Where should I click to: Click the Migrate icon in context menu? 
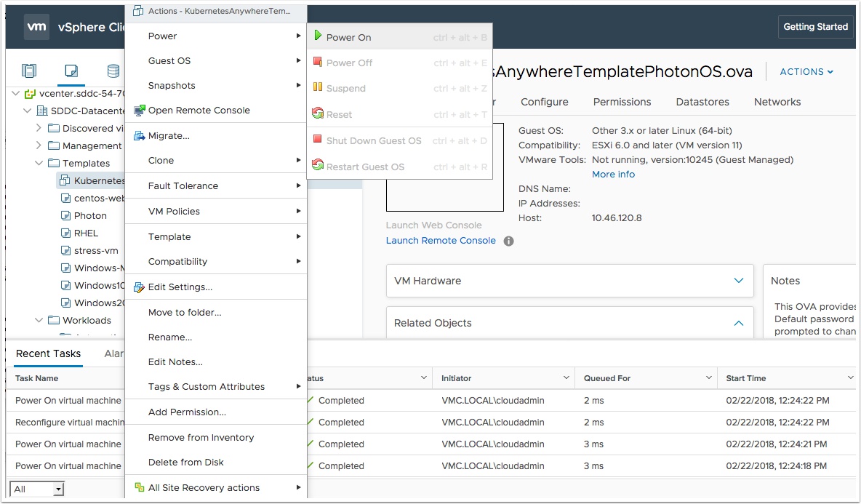[x=140, y=135]
